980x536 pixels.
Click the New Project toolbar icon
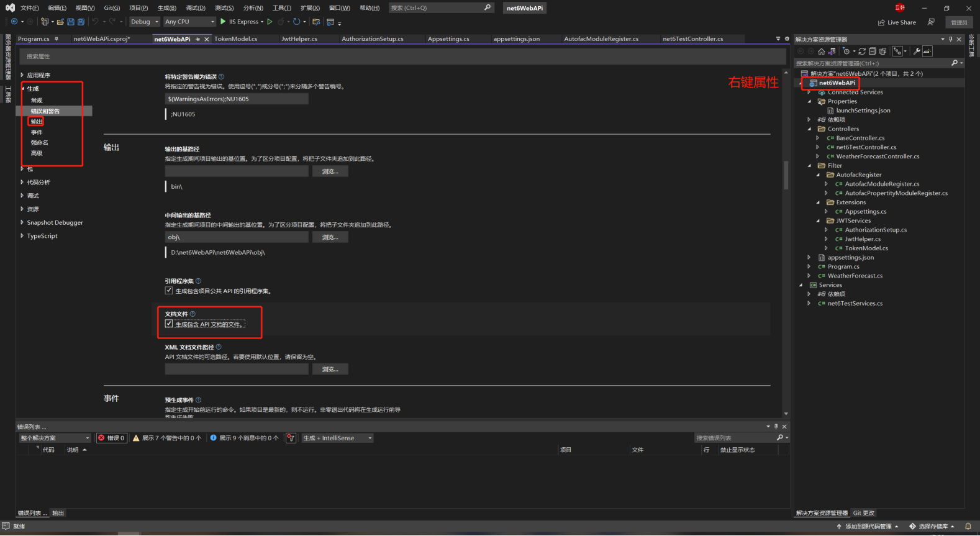tap(45, 22)
